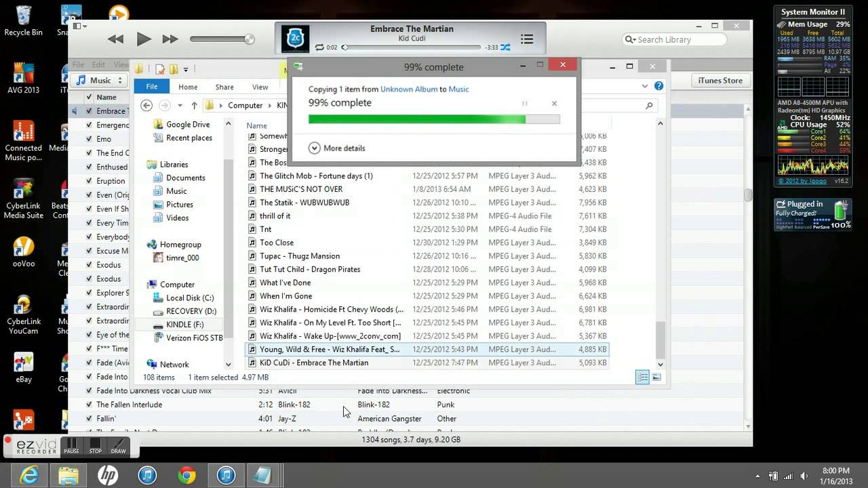This screenshot has height=488, width=868.
Task: Toggle the repeat icon in iTunes player
Action: [x=319, y=47]
